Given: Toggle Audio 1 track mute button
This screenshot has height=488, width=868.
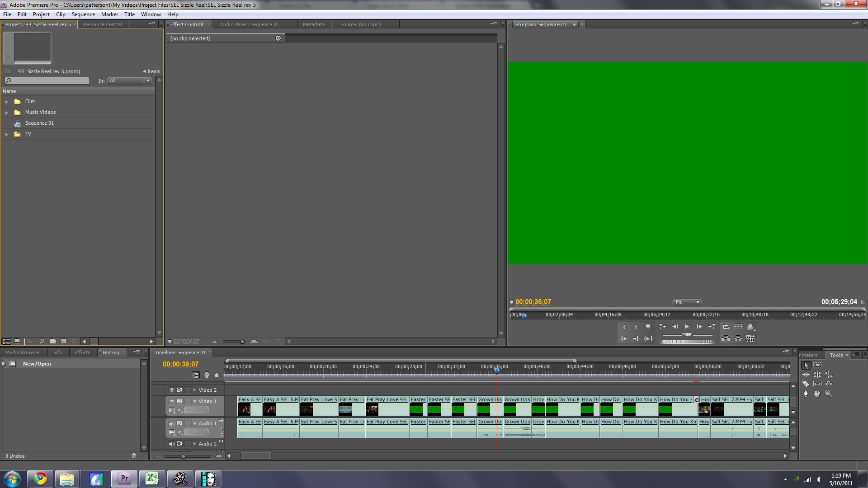Looking at the screenshot, I should pos(171,423).
